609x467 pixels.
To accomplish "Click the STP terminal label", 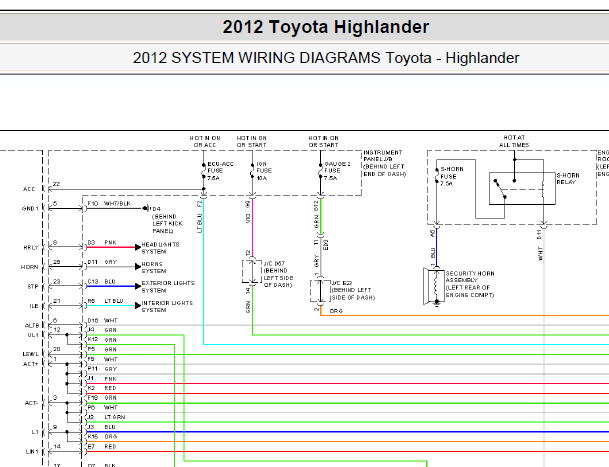I will (33, 287).
